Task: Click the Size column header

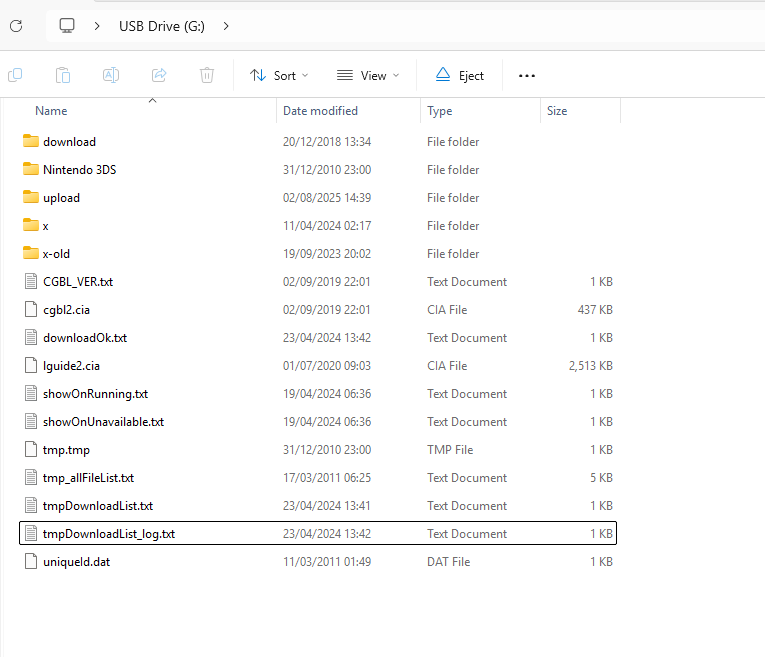Action: [x=557, y=111]
